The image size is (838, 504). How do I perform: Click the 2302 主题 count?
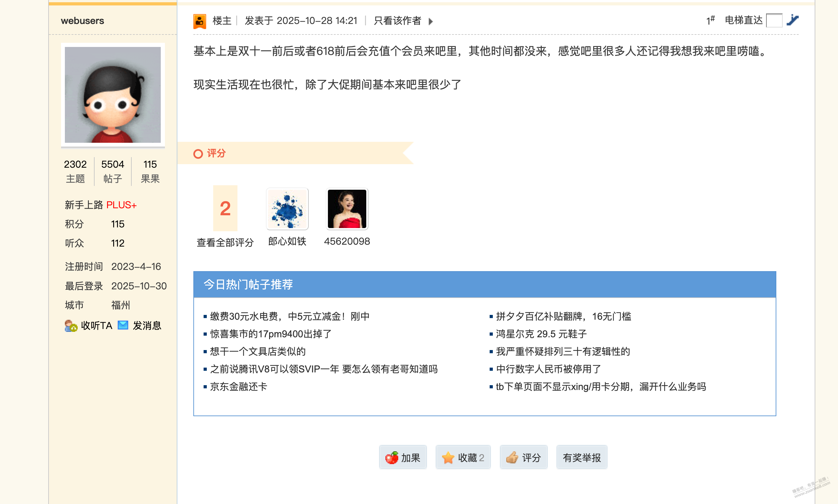click(x=75, y=171)
